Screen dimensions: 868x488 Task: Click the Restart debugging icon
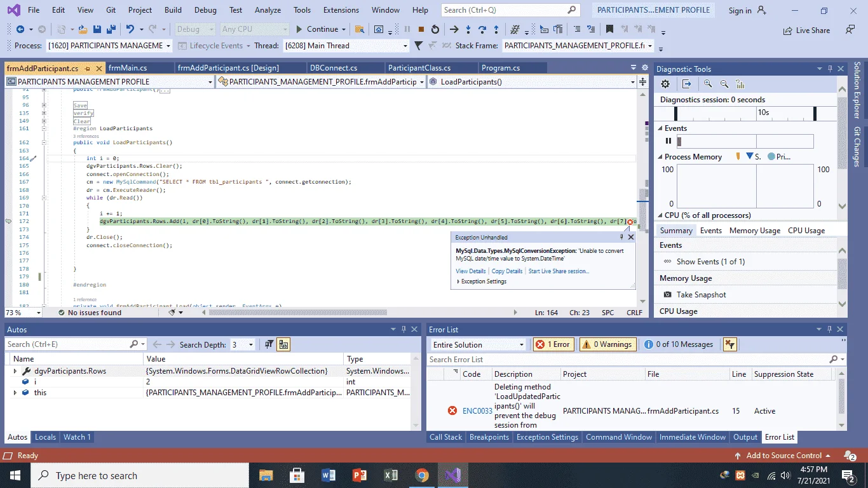click(x=435, y=29)
